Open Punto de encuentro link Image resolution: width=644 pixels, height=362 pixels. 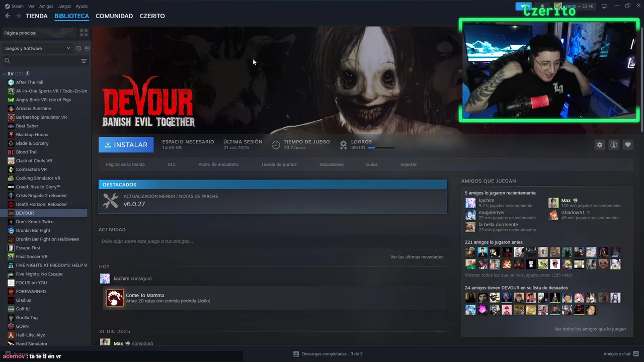[x=218, y=164]
